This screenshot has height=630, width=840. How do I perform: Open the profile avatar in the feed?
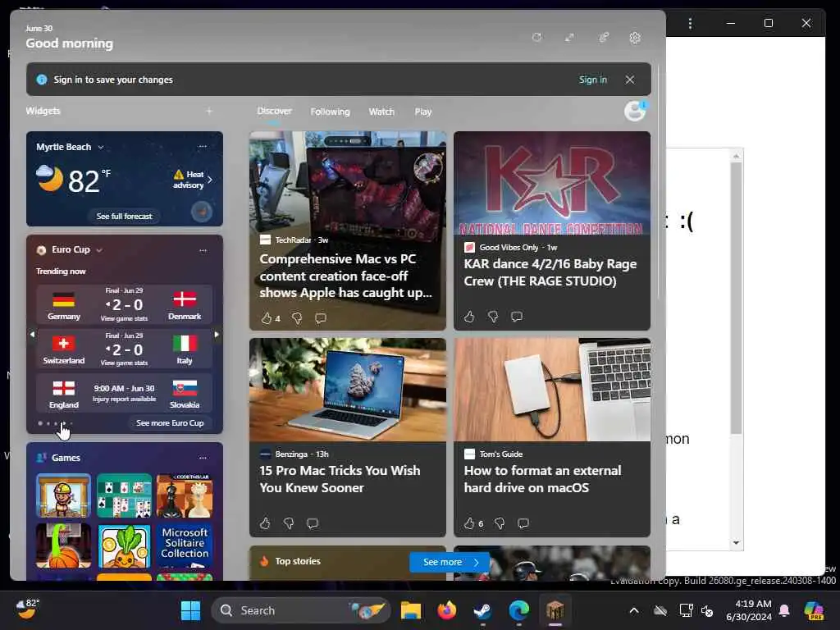635,111
